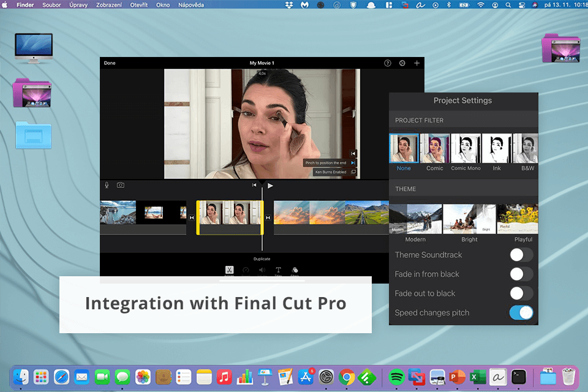Start voiceover with the microphone icon
This screenshot has width=588, height=392.
click(x=107, y=185)
